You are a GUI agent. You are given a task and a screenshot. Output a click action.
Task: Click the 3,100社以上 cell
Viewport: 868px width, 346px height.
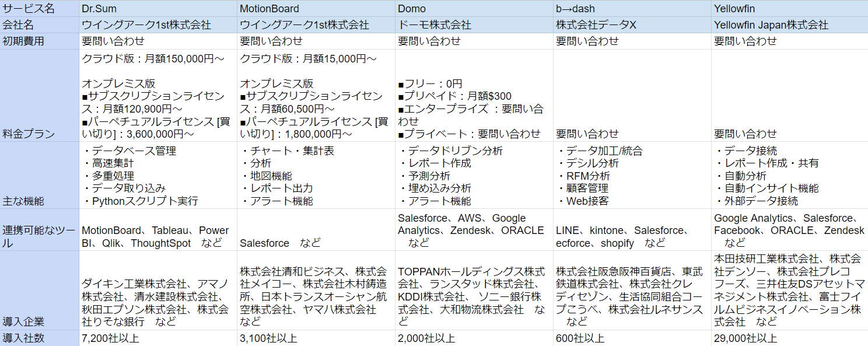(316, 338)
